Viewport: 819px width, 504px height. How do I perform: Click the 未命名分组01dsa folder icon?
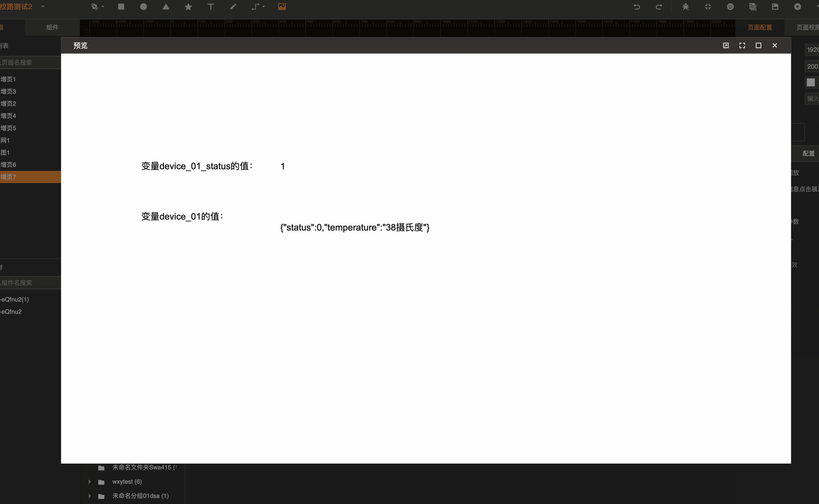101,496
